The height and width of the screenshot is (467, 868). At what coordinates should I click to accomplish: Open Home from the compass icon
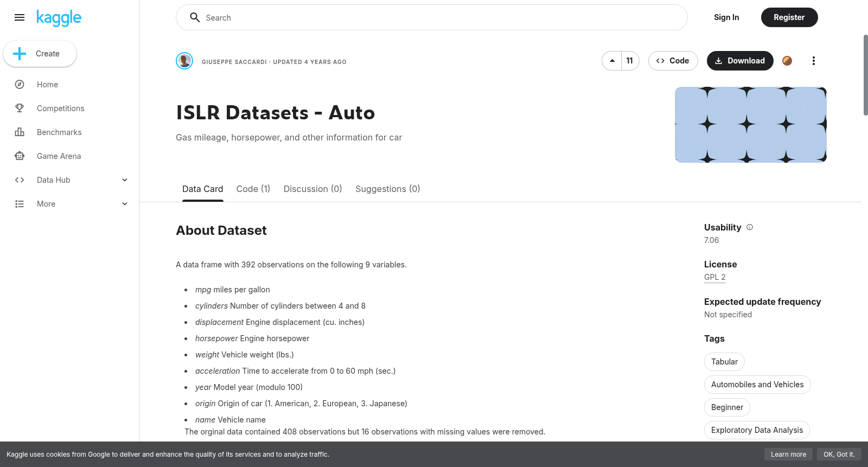click(x=20, y=85)
